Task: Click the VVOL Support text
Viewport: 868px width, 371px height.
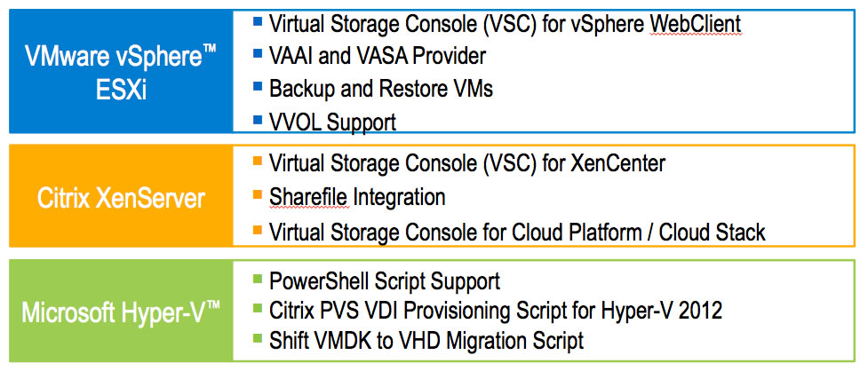Action: pyautogui.click(x=332, y=122)
